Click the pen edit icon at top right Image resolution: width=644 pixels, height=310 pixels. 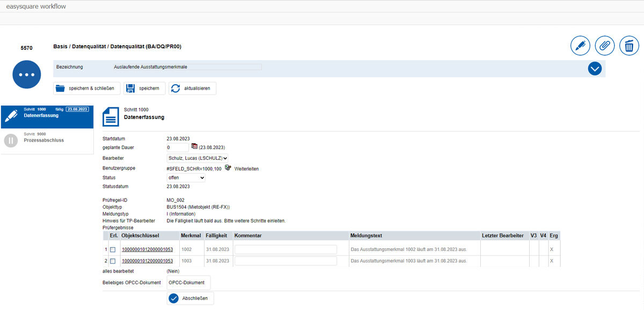click(580, 46)
